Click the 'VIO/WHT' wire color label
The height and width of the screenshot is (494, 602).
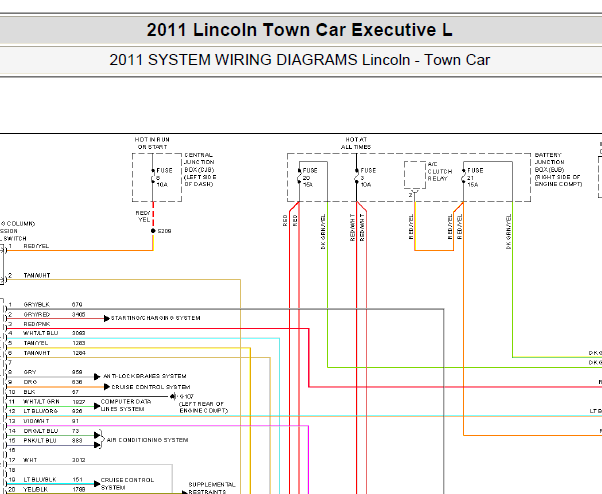pos(36,421)
